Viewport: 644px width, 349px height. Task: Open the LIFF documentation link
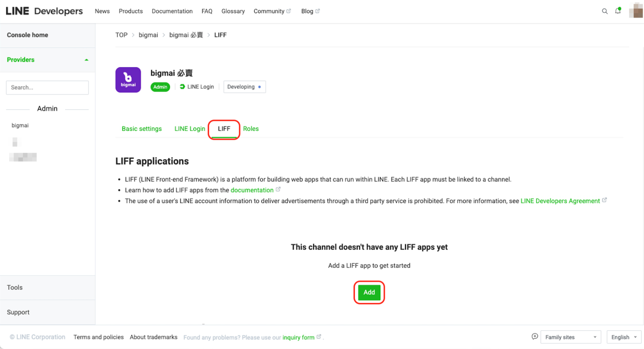coord(252,190)
